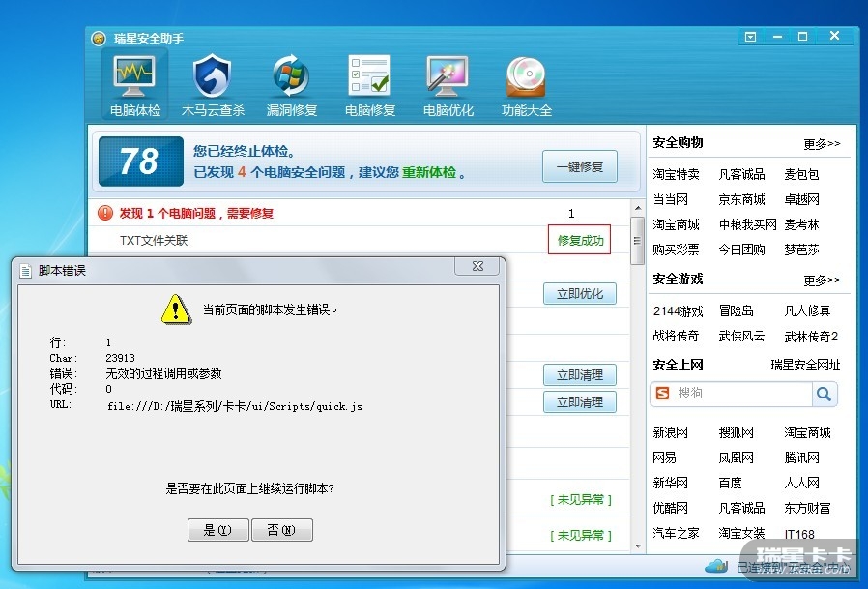Open the 瑞星安全网址 link
Viewport: 868px width, 589px height.
tap(805, 366)
